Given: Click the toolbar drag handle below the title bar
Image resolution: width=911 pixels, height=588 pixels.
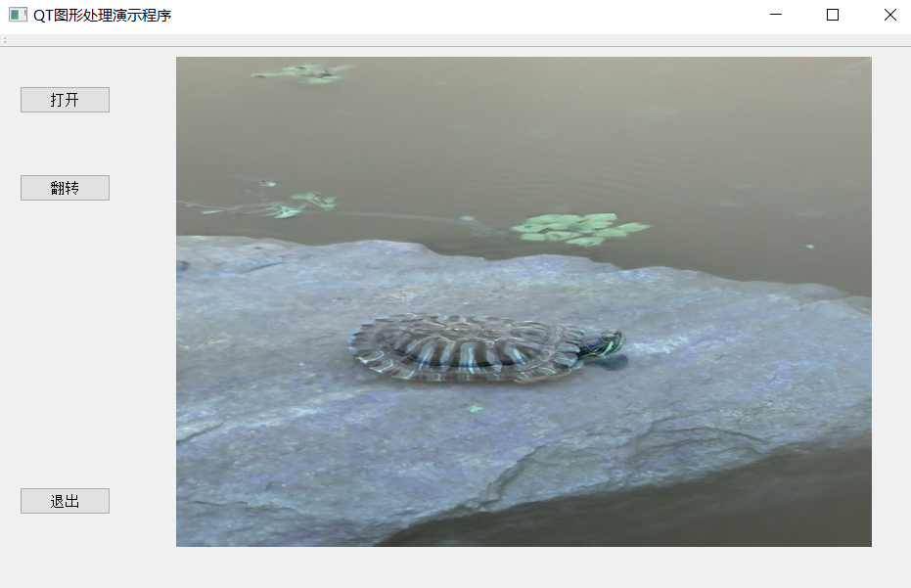Looking at the screenshot, I should click(5, 40).
